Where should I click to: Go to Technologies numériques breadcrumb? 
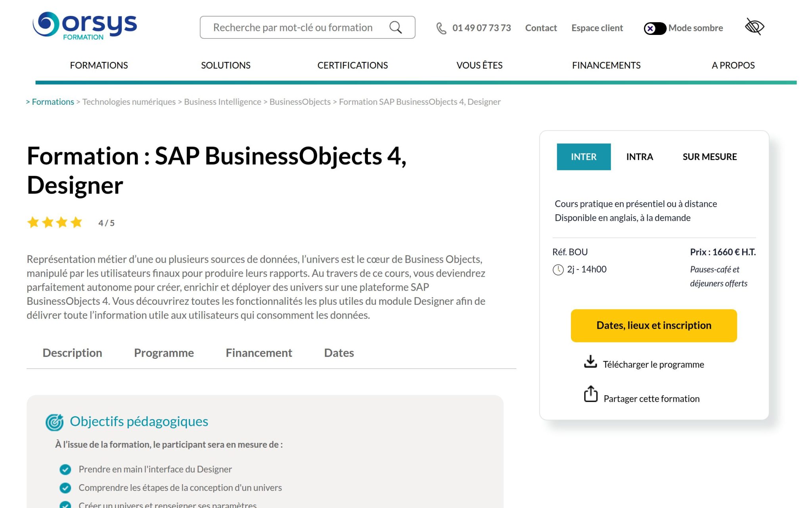pos(129,102)
